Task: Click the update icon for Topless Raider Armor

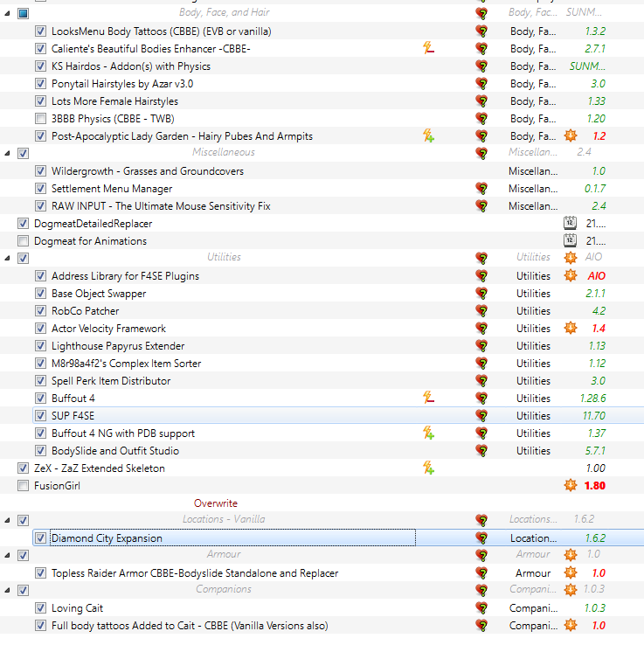Action: [x=571, y=572]
